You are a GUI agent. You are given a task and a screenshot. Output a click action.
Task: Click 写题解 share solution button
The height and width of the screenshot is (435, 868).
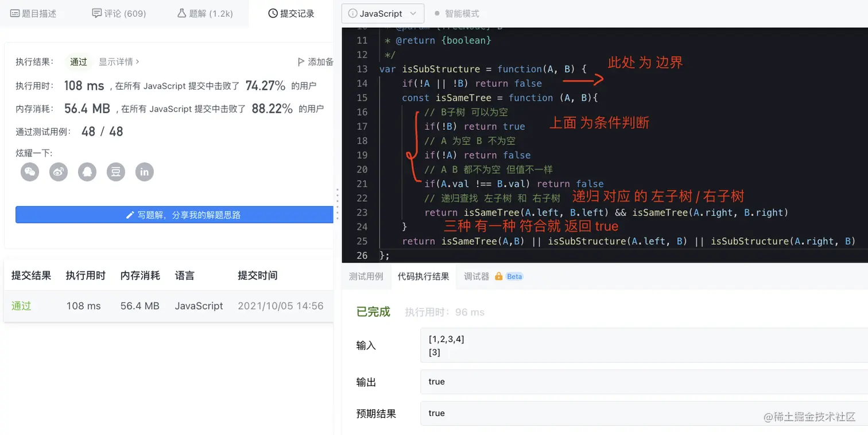click(x=175, y=215)
